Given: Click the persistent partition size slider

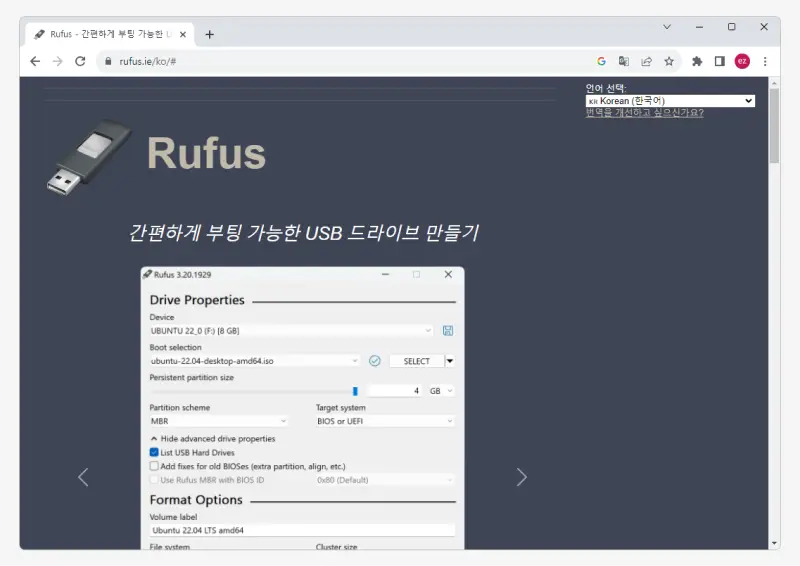Looking at the screenshot, I should pyautogui.click(x=354, y=391).
